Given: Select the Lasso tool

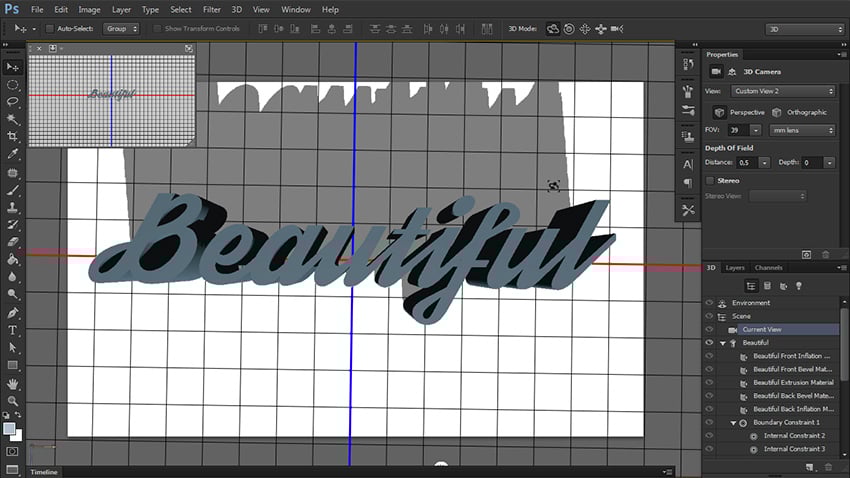Looking at the screenshot, I should [12, 102].
